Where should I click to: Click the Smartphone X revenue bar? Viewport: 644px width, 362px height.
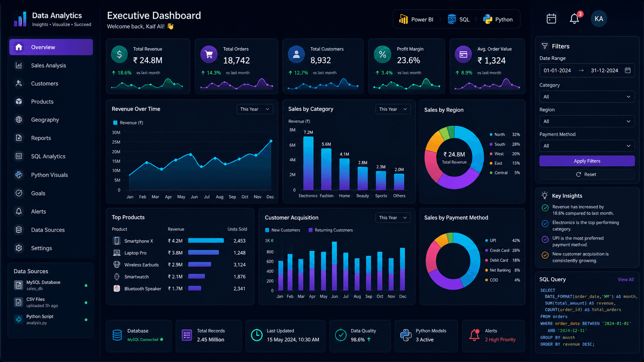(206, 241)
